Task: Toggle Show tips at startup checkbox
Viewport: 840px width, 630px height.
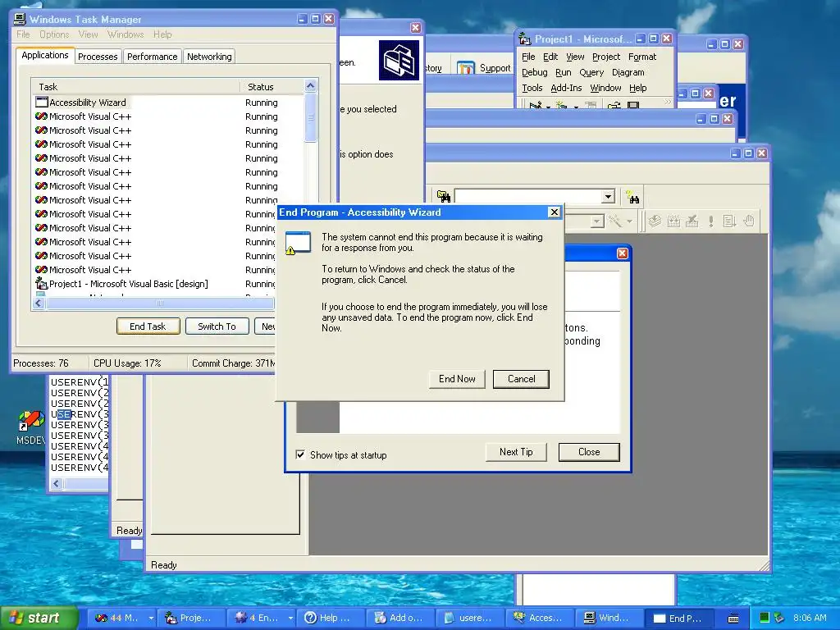Action: point(300,454)
